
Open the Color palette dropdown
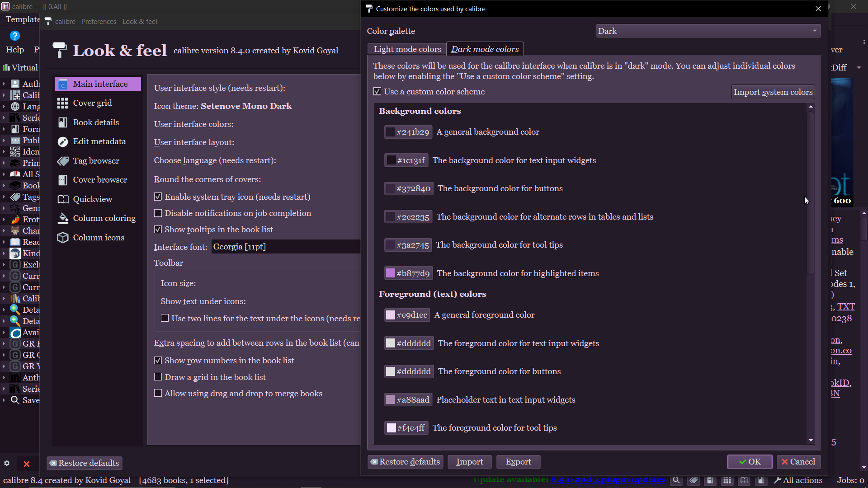click(708, 31)
